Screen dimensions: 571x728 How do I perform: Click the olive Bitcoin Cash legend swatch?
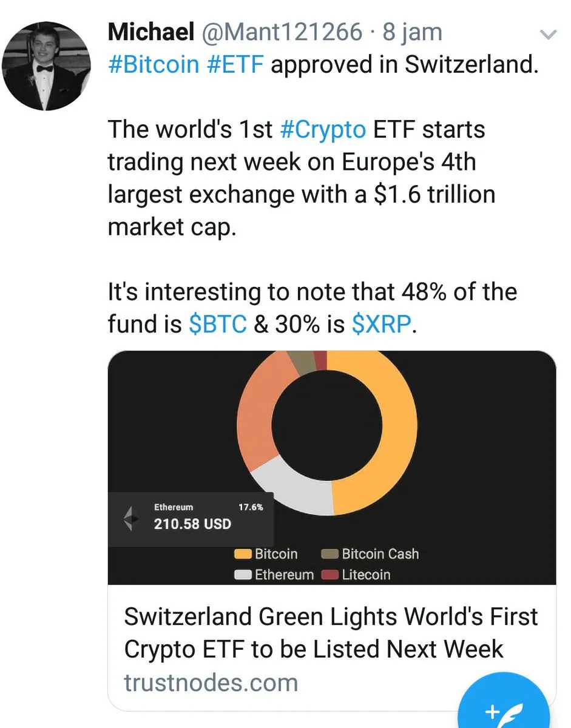click(x=330, y=554)
